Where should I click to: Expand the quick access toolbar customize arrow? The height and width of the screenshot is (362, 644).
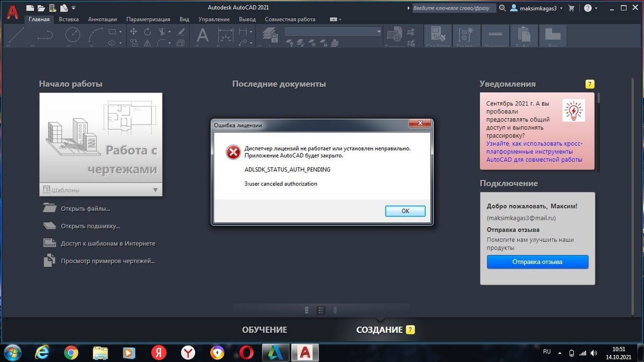(73, 8)
